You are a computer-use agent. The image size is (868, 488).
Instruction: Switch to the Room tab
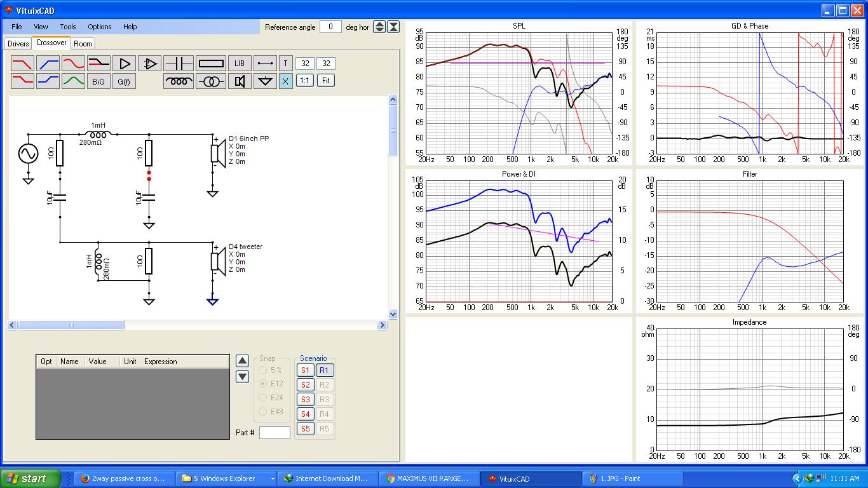tap(83, 44)
